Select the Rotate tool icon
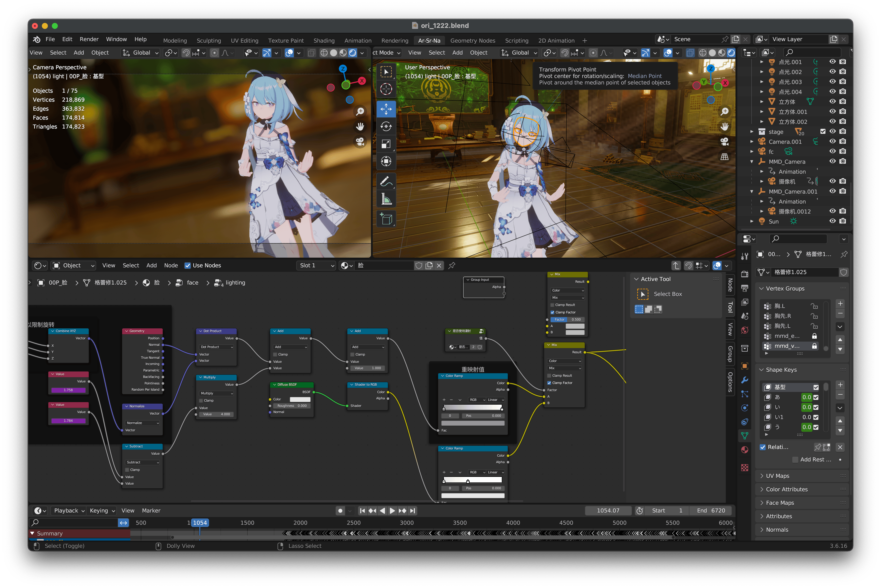881x588 pixels. tap(386, 126)
